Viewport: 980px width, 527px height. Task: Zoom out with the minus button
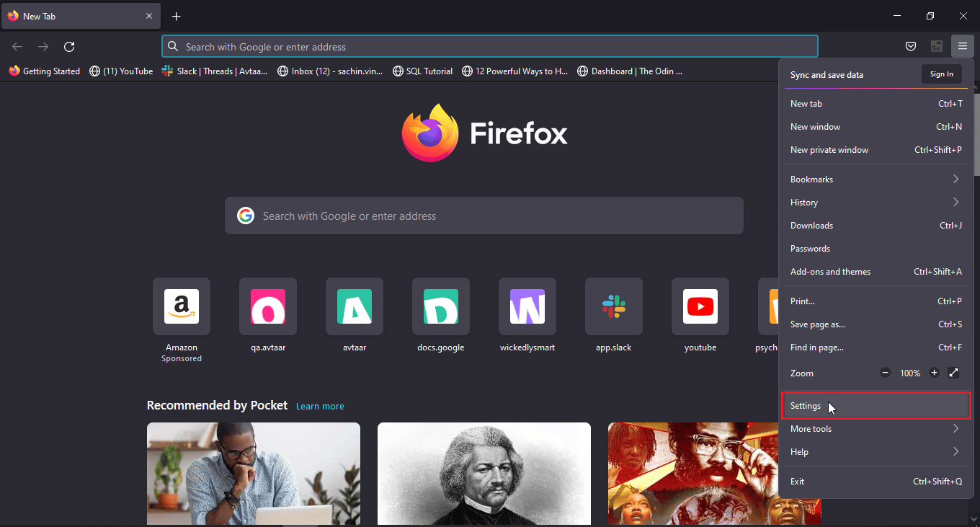[x=886, y=373]
